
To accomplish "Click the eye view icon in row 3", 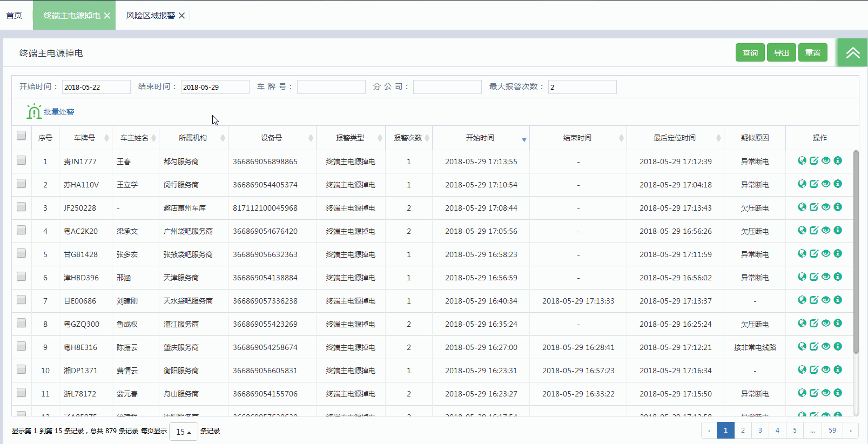I will [826, 207].
